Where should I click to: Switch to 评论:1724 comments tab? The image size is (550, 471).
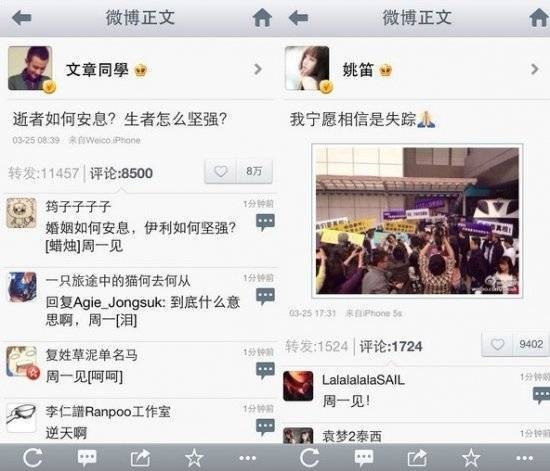[391, 346]
